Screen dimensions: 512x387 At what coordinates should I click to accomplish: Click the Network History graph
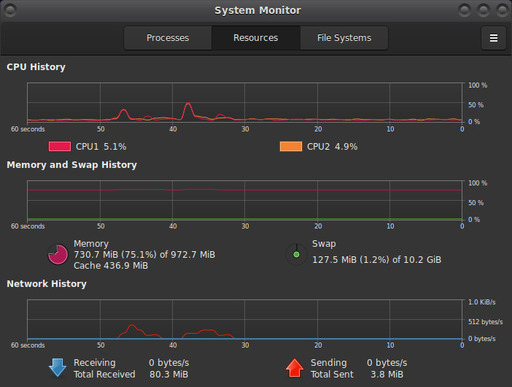pyautogui.click(x=245, y=319)
